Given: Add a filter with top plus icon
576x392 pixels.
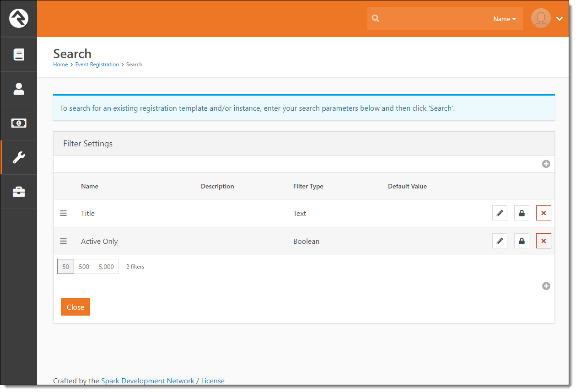Looking at the screenshot, I should pyautogui.click(x=546, y=164).
